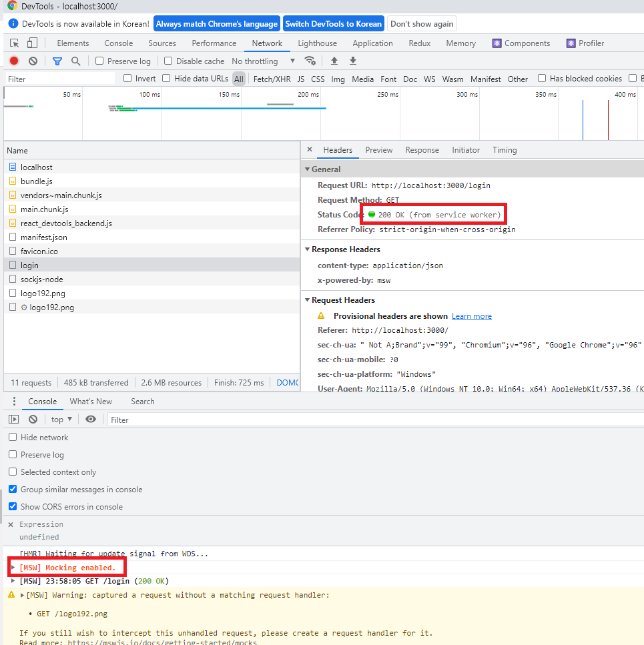Open the Lighthouse panel tab
The height and width of the screenshot is (645, 644).
[x=317, y=43]
